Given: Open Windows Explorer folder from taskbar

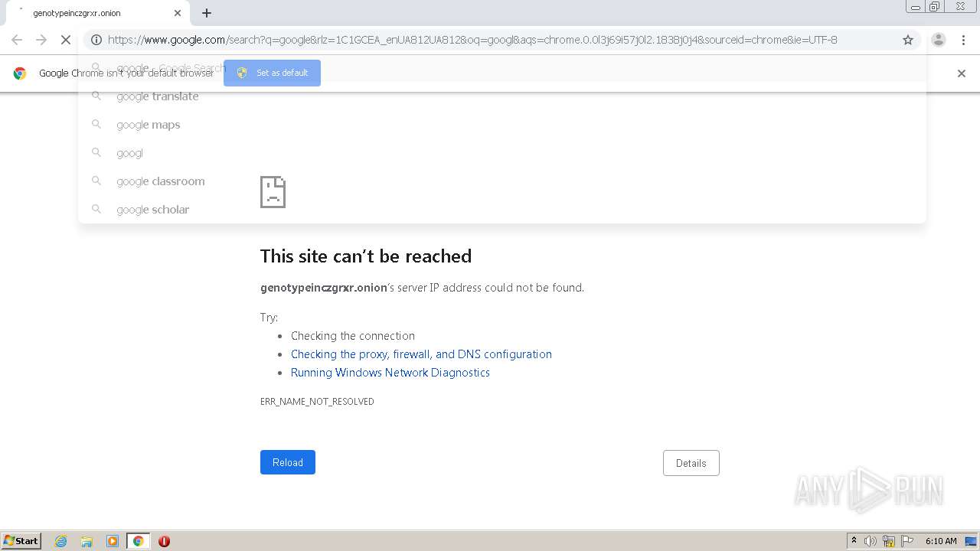Looking at the screenshot, I should click(87, 541).
